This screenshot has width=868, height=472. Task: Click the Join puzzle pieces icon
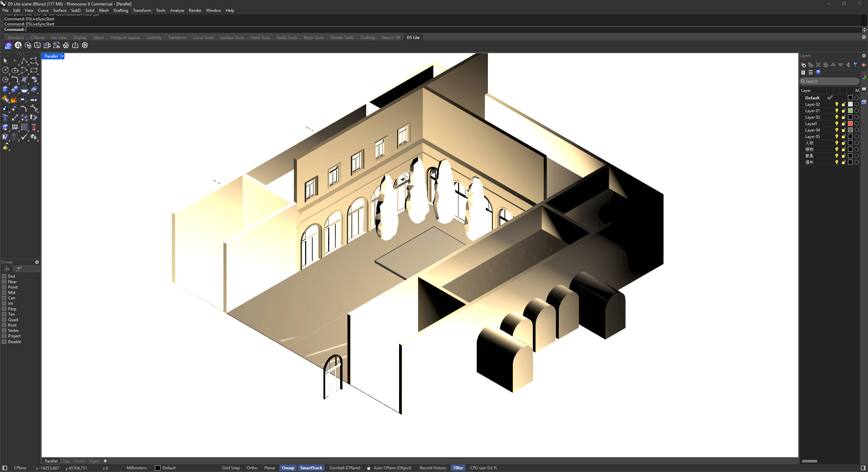coord(5,99)
